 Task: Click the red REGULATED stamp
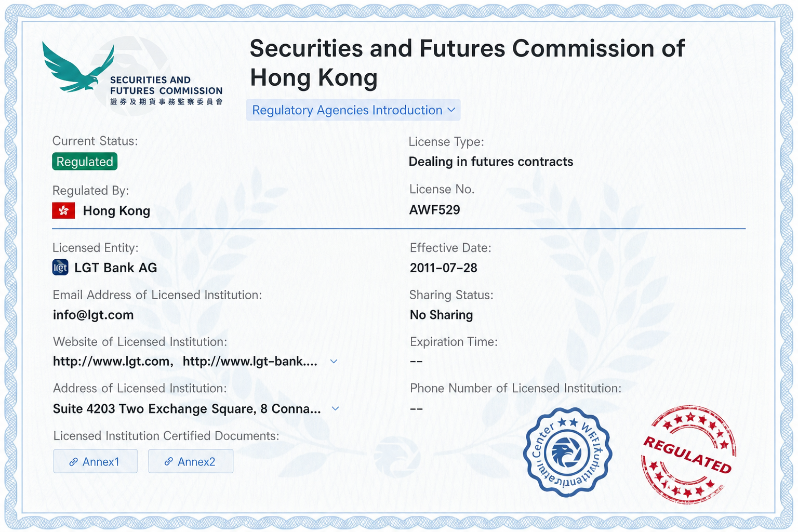688,455
